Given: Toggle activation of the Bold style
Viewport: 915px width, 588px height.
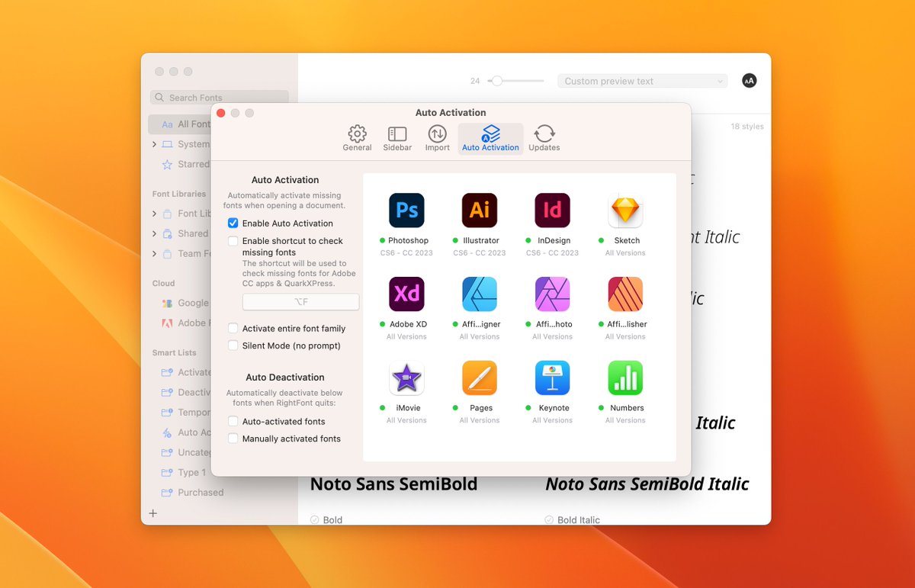Looking at the screenshot, I should (314, 519).
